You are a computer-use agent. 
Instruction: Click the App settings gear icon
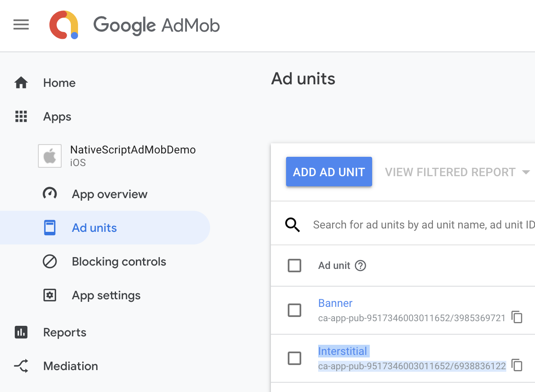click(x=50, y=295)
